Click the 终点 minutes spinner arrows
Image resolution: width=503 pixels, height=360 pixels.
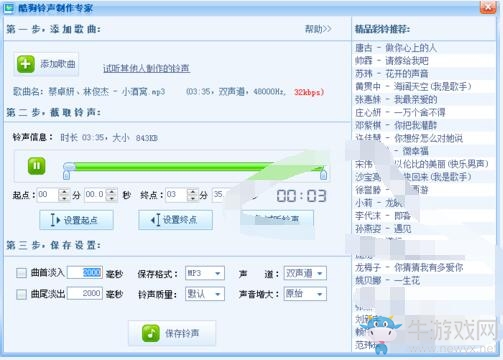[x=193, y=195]
